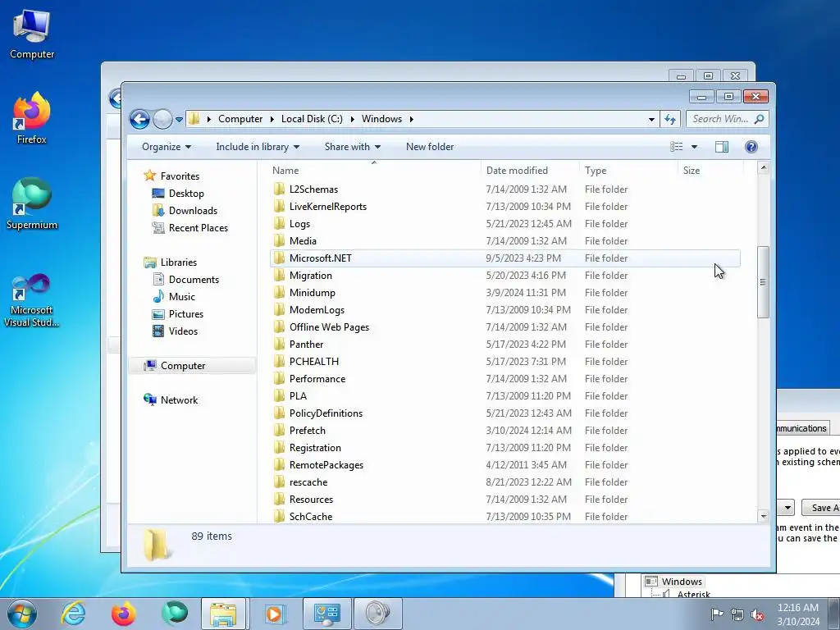Click the file list scrollbar up arrow
The width and height of the screenshot is (840, 630).
[x=764, y=167]
